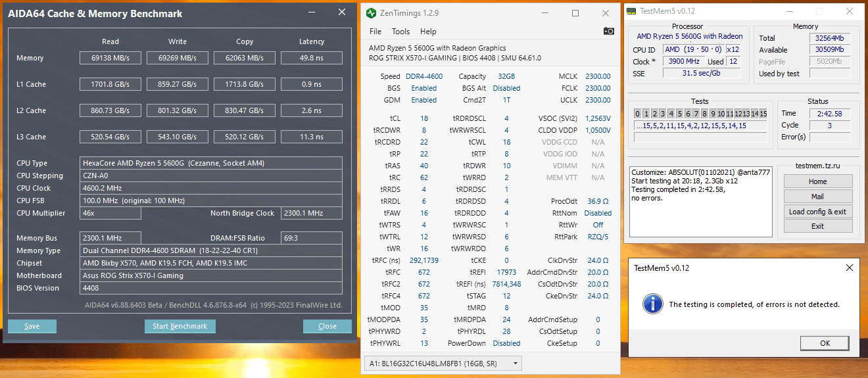Viewport: 868px width, 378px height.
Task: Click the blue info icon in TestMem5 dialog
Action: click(x=652, y=303)
